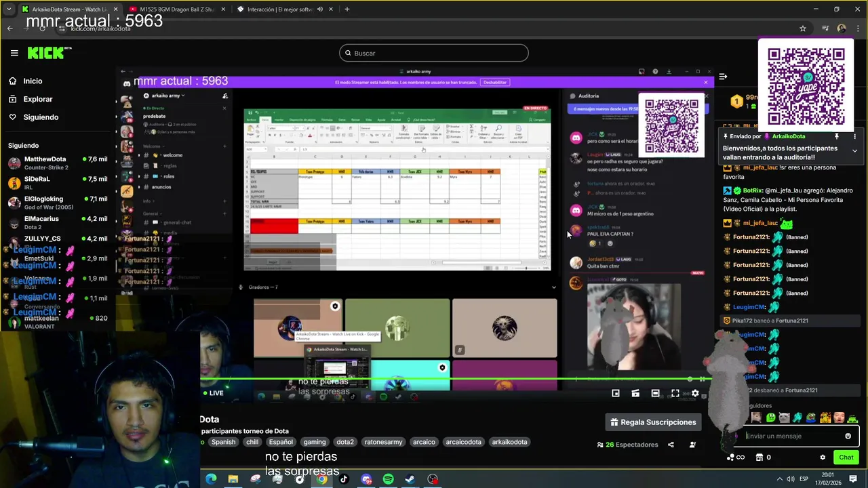Open mattkeelan followed channel
Image resolution: width=868 pixels, height=488 pixels.
point(58,321)
